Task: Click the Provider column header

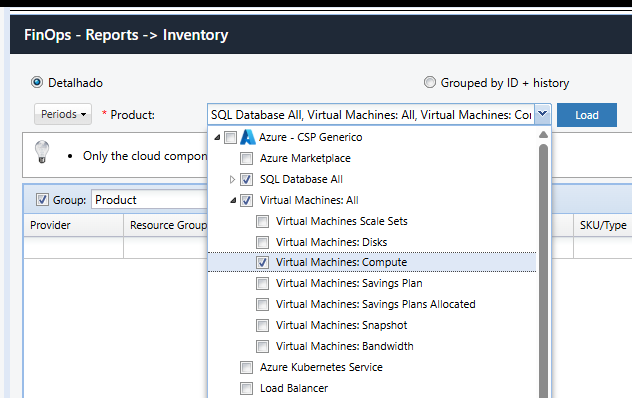Action: pyautogui.click(x=73, y=225)
